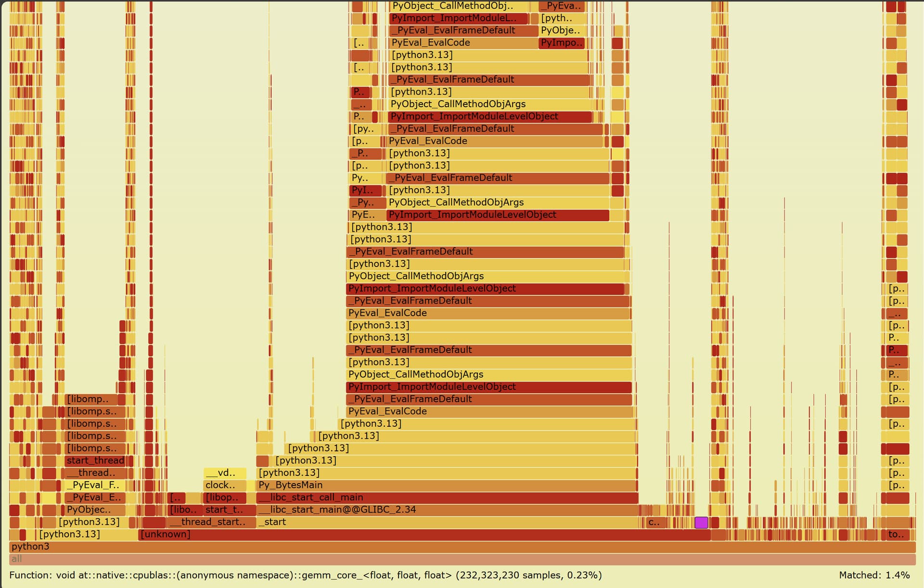Viewport: 924px width, 588px height.
Task: Select the start_t.. frame
Action: coord(230,510)
